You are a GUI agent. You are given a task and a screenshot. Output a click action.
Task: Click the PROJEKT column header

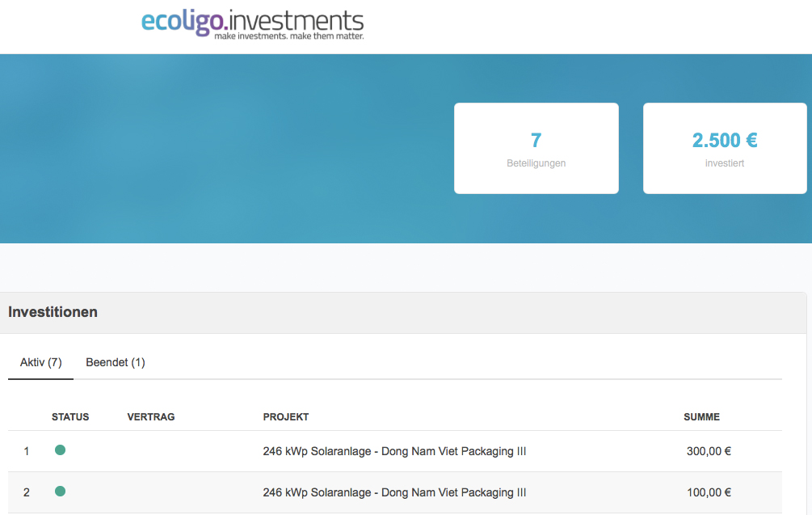pyautogui.click(x=286, y=417)
